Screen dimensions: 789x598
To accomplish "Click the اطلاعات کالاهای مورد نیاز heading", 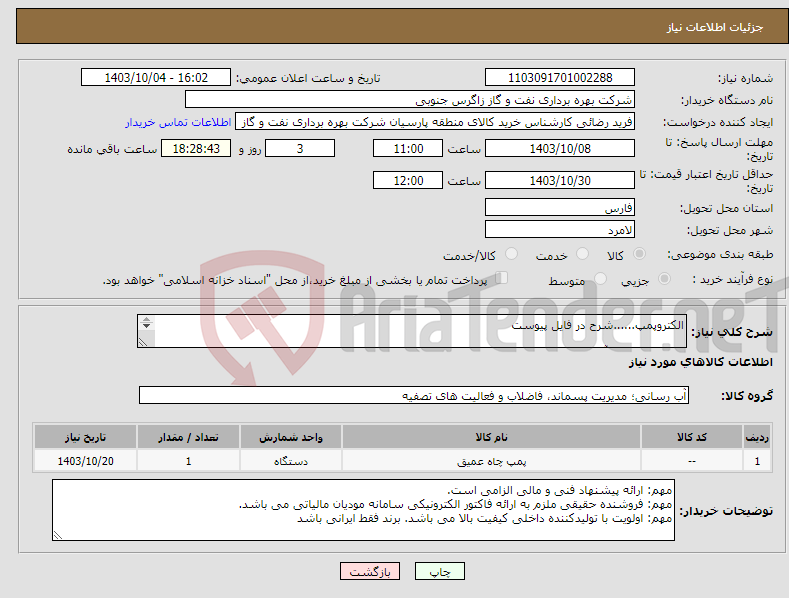I will [700, 362].
